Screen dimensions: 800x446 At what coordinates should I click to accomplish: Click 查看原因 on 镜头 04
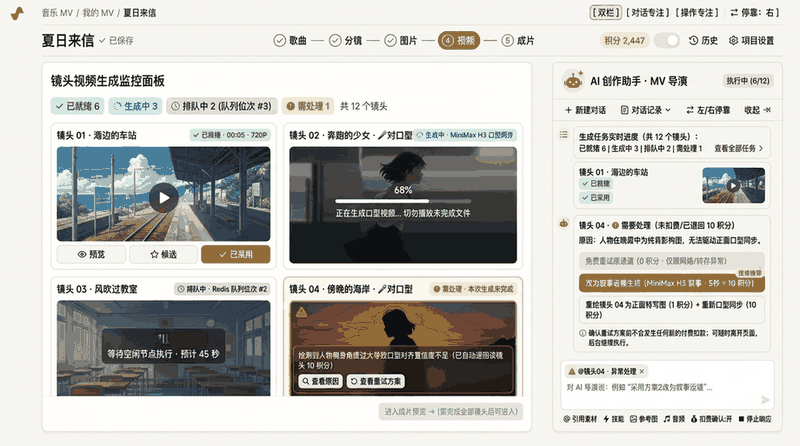tap(320, 381)
